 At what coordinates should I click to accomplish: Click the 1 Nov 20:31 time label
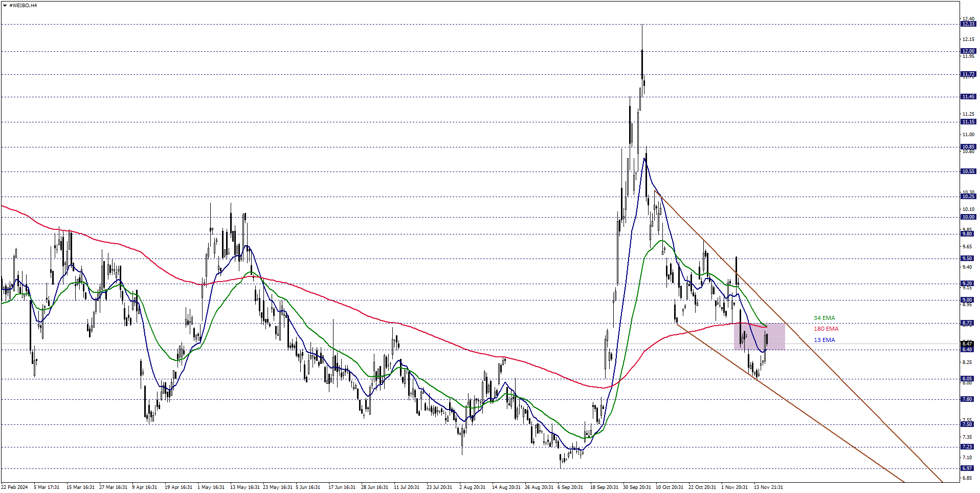(x=734, y=487)
